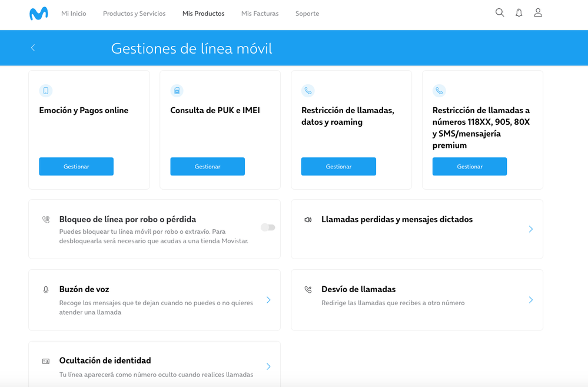Toggle Bloqueo de línea por robo o pérdida

268,227
